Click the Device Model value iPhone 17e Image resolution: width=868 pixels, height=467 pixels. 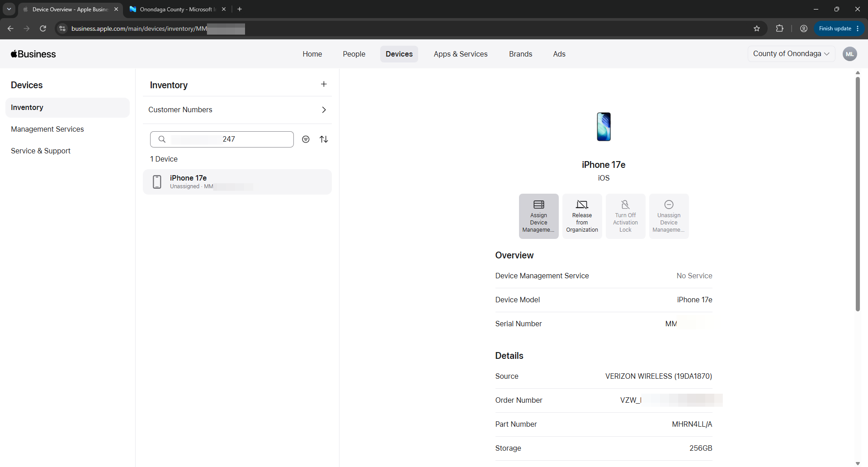(694, 300)
